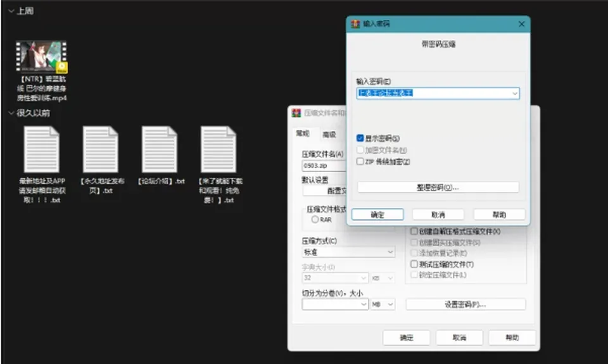The image size is (608, 364).
Task: Click 整理密码 button
Action: click(x=438, y=187)
